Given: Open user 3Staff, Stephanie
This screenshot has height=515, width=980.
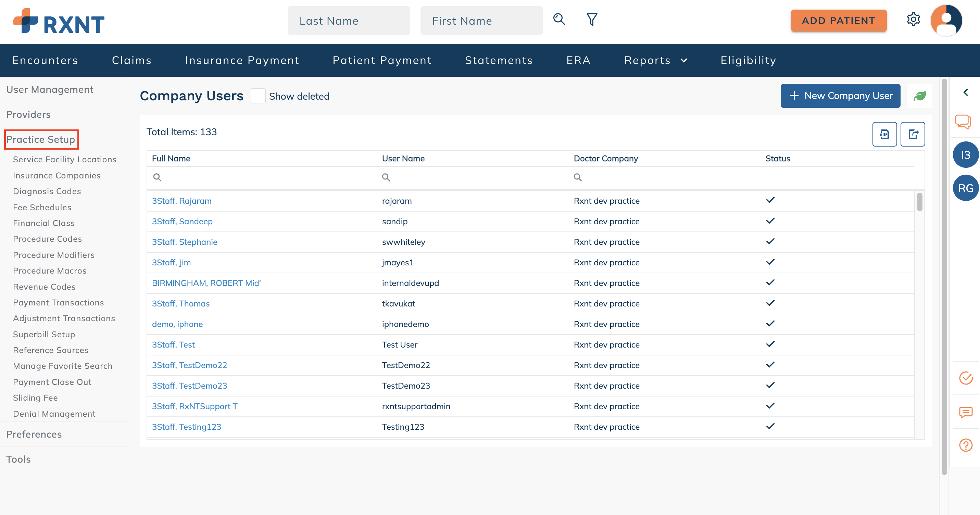Looking at the screenshot, I should (185, 242).
